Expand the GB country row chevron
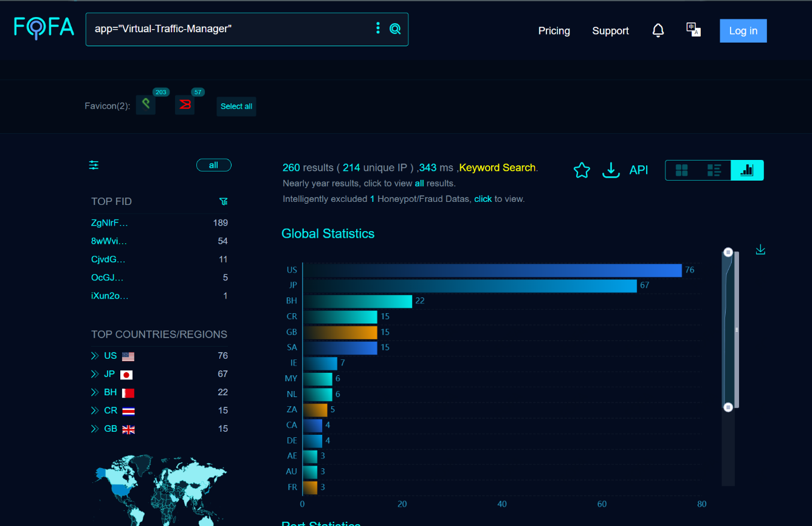The height and width of the screenshot is (526, 812). pos(95,429)
